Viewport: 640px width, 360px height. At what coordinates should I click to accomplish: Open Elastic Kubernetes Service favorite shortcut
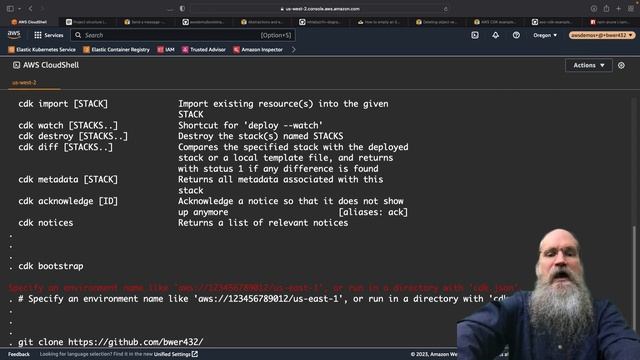[42, 49]
